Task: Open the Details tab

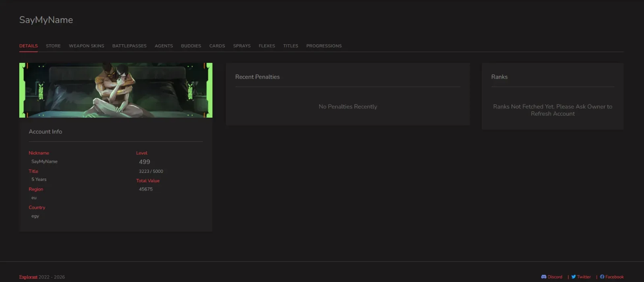Action: (x=29, y=46)
